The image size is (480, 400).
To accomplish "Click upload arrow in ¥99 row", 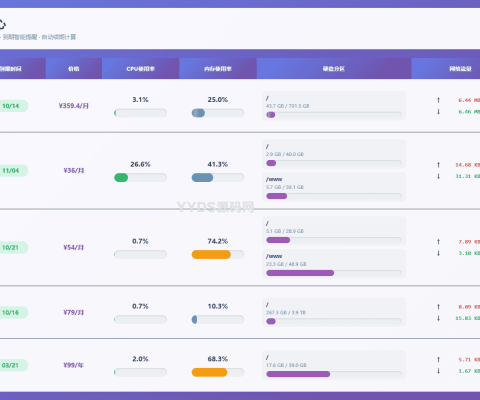I will point(438,359).
